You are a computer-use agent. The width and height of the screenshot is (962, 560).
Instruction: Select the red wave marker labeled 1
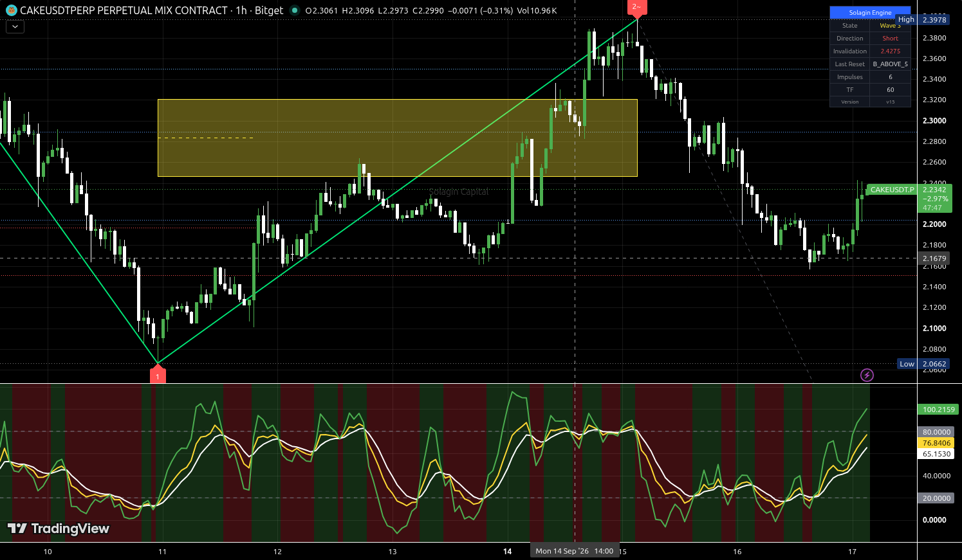pos(158,374)
